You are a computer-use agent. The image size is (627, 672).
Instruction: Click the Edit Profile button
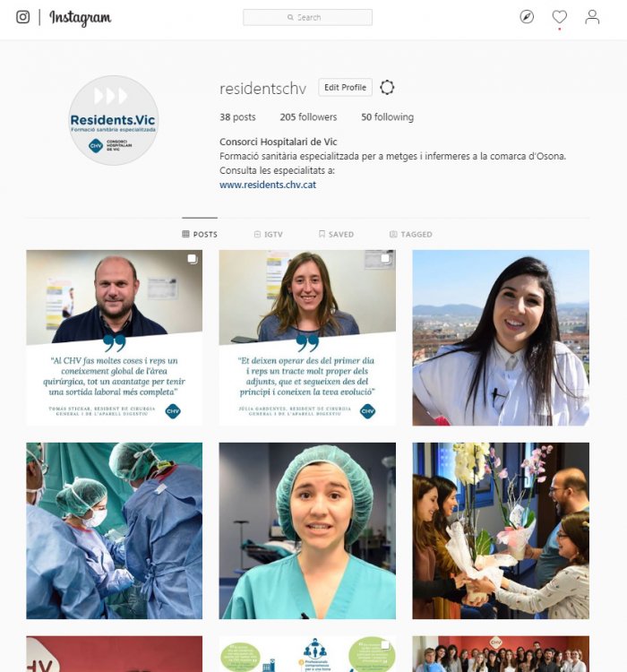point(345,88)
